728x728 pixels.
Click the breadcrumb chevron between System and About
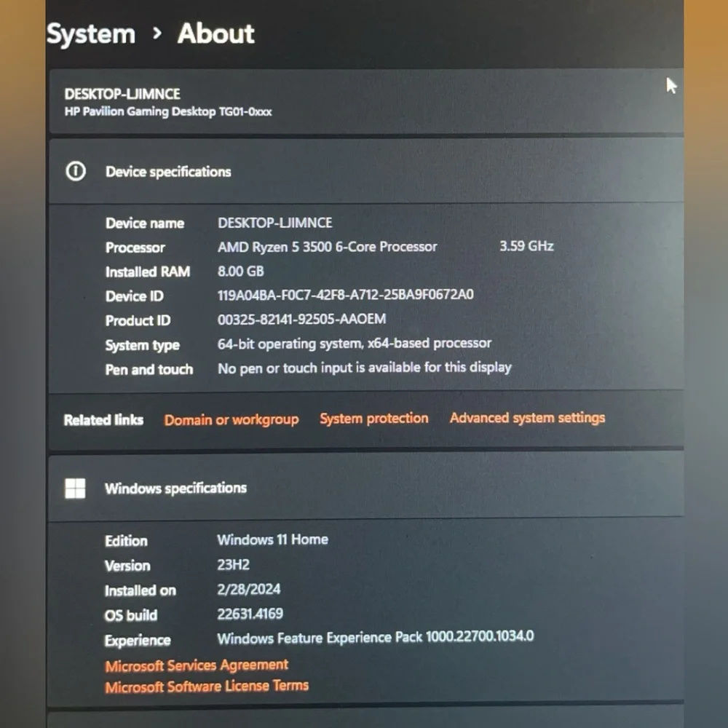pyautogui.click(x=157, y=33)
